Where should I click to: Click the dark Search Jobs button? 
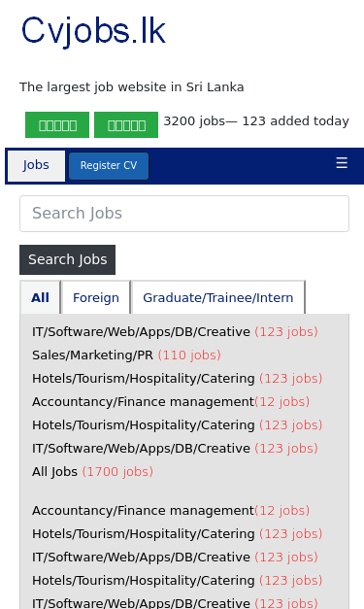68,259
